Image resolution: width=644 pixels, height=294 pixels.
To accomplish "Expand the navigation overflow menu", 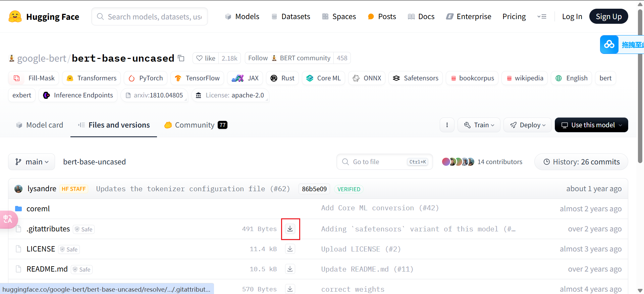I will tap(542, 16).
